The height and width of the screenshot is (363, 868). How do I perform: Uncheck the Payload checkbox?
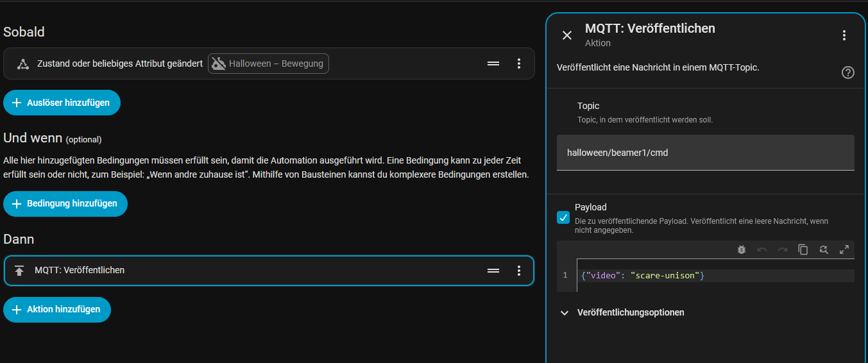pyautogui.click(x=563, y=217)
